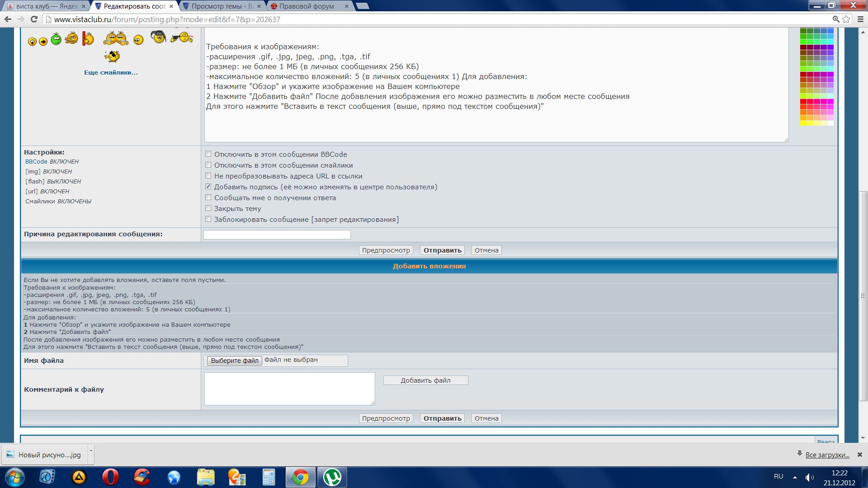
Task: Tick 'Сообщать мне о получении ответа'
Action: [208, 197]
